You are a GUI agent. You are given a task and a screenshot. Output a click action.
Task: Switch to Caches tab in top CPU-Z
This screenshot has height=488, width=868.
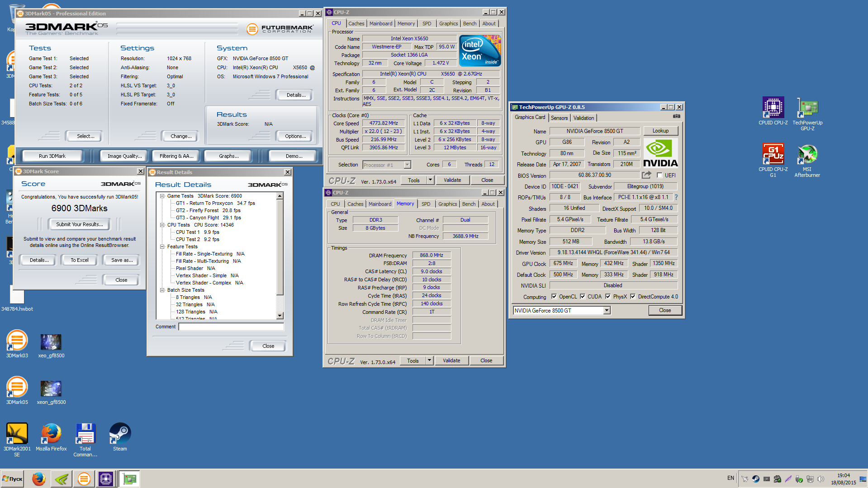pos(356,24)
